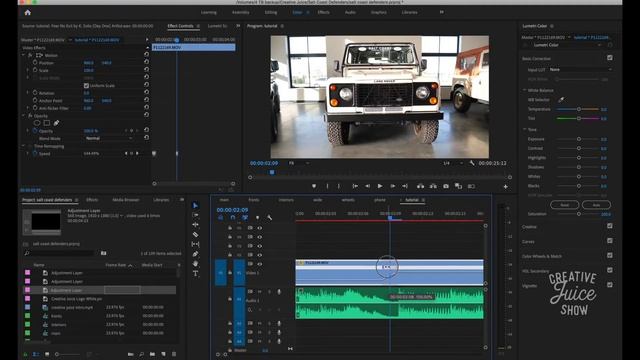Reset Position parameter
Screen dimensions: 640x360
point(146,62)
